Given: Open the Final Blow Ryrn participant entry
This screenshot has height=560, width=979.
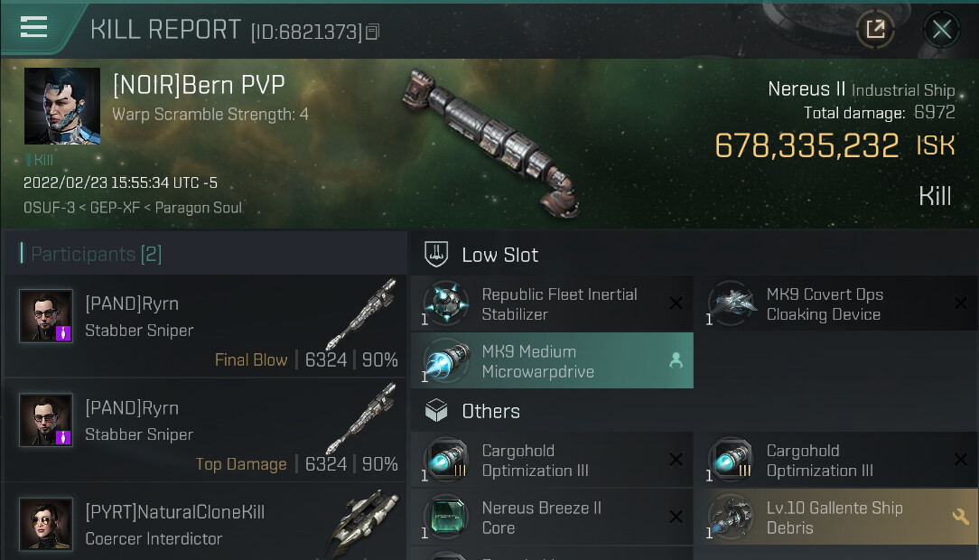Looking at the screenshot, I should 205,326.
